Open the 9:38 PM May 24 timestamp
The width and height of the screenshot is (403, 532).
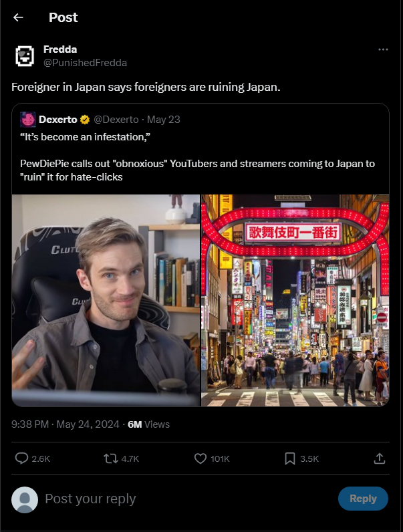pyautogui.click(x=65, y=424)
